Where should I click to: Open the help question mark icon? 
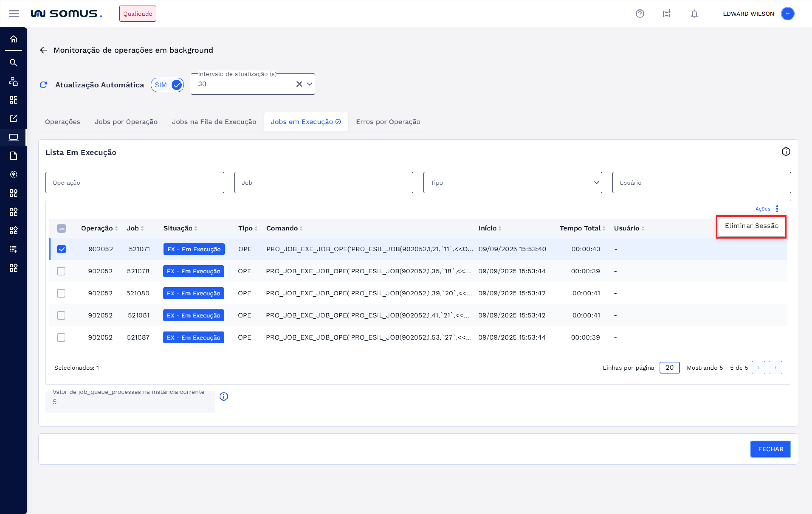(640, 14)
